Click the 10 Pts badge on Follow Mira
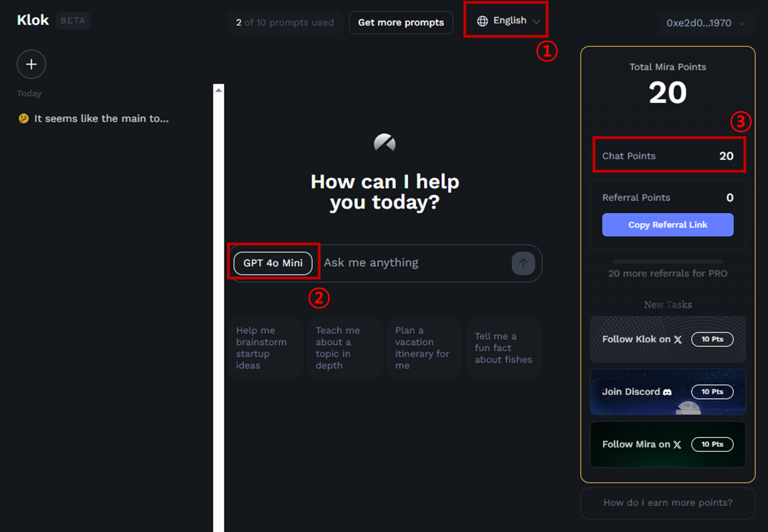The width and height of the screenshot is (768, 532). (712, 445)
